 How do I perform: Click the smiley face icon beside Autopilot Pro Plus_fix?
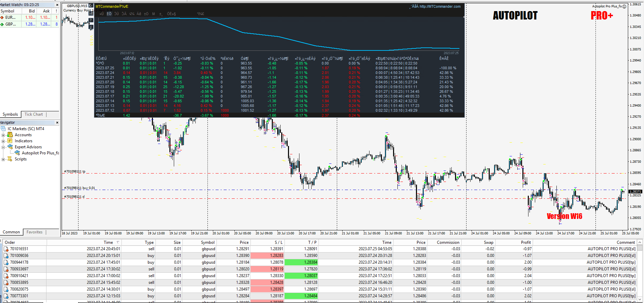(x=624, y=6)
